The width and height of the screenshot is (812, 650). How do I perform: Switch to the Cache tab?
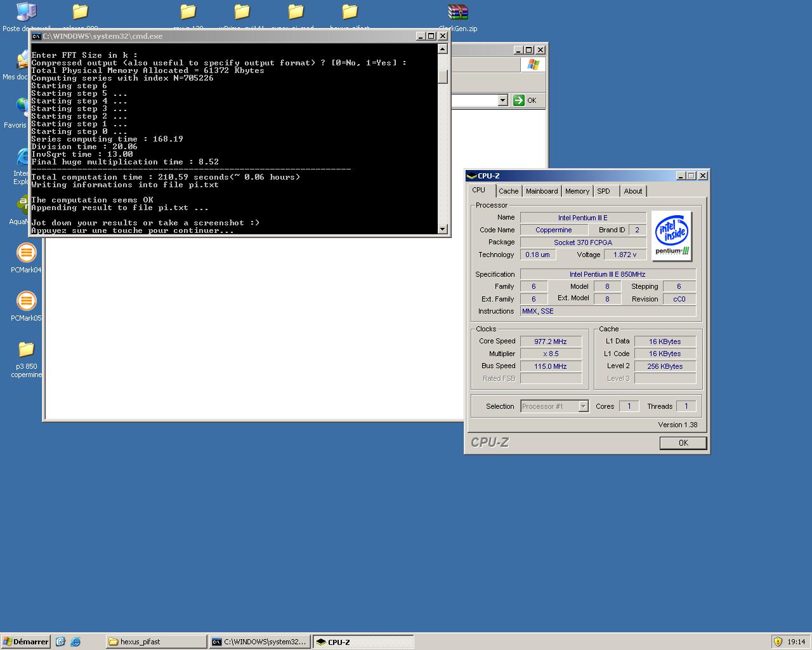pyautogui.click(x=509, y=191)
